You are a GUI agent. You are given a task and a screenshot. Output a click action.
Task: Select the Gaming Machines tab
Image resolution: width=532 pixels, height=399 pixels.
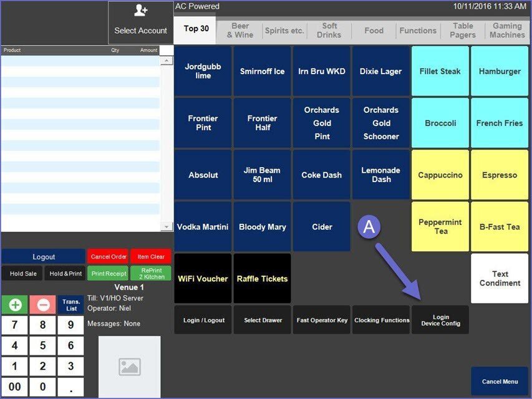click(506, 31)
